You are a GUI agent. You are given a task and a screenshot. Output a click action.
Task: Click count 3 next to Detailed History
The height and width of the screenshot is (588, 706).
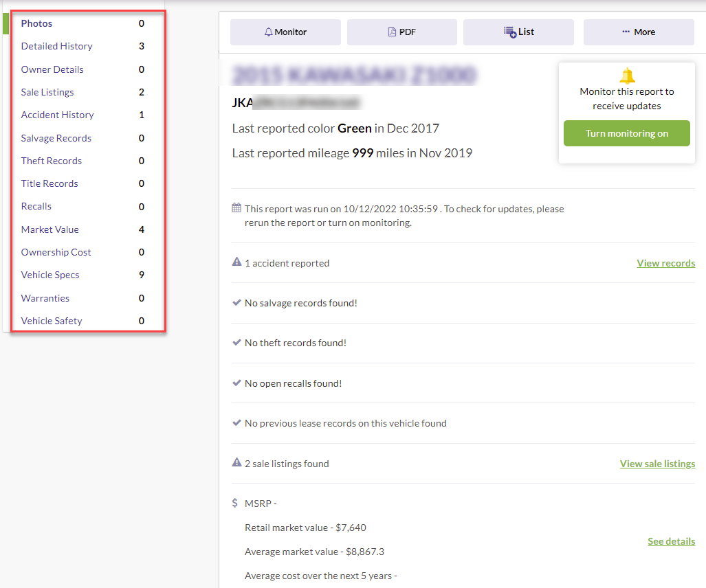pos(142,46)
